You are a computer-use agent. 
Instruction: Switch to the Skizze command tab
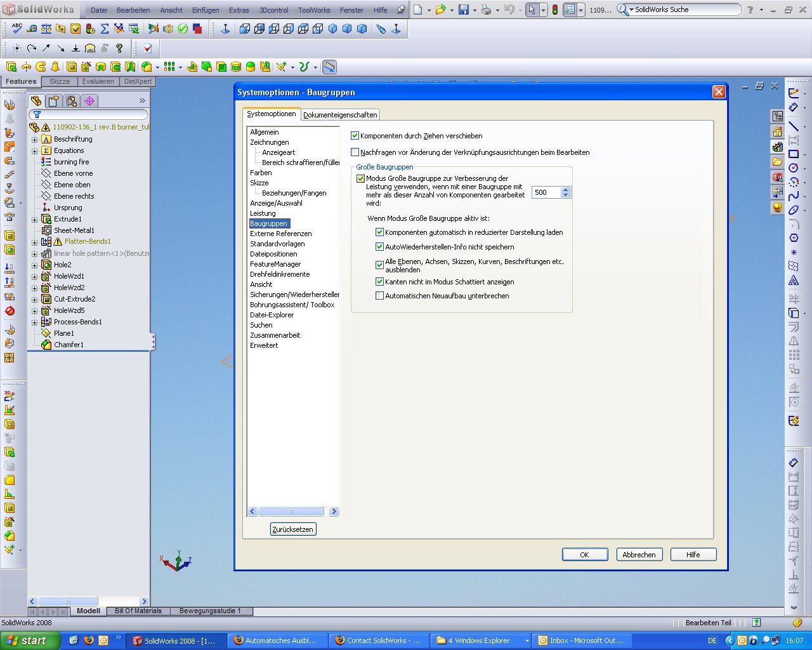point(60,81)
